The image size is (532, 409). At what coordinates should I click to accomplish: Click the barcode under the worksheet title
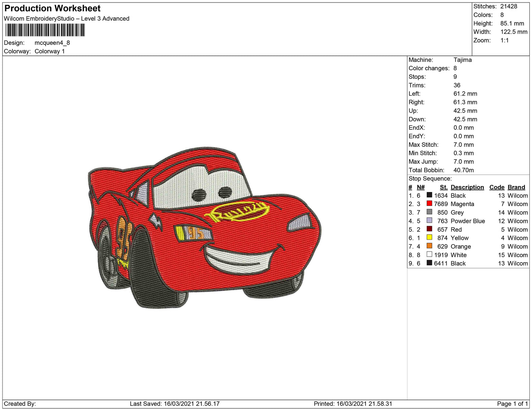coord(45,30)
